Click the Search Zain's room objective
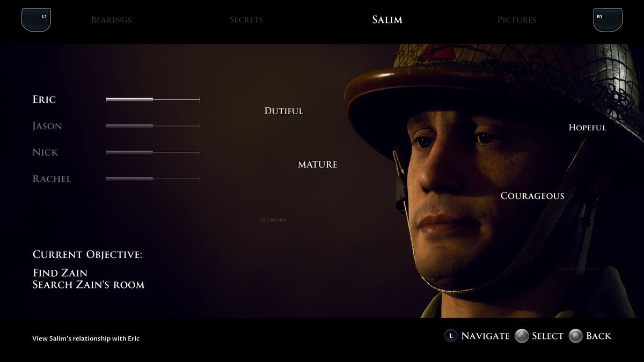Screen dimensions: 644x362 [89, 285]
